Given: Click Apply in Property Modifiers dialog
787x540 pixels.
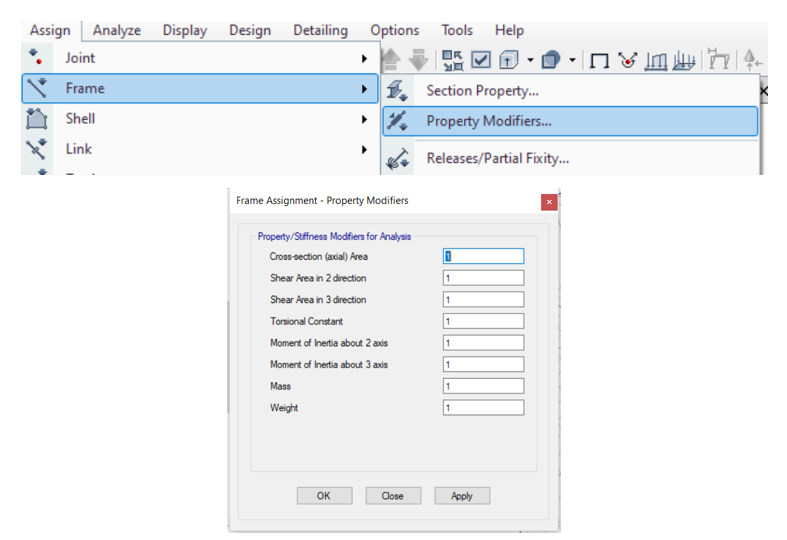Looking at the screenshot, I should [462, 496].
